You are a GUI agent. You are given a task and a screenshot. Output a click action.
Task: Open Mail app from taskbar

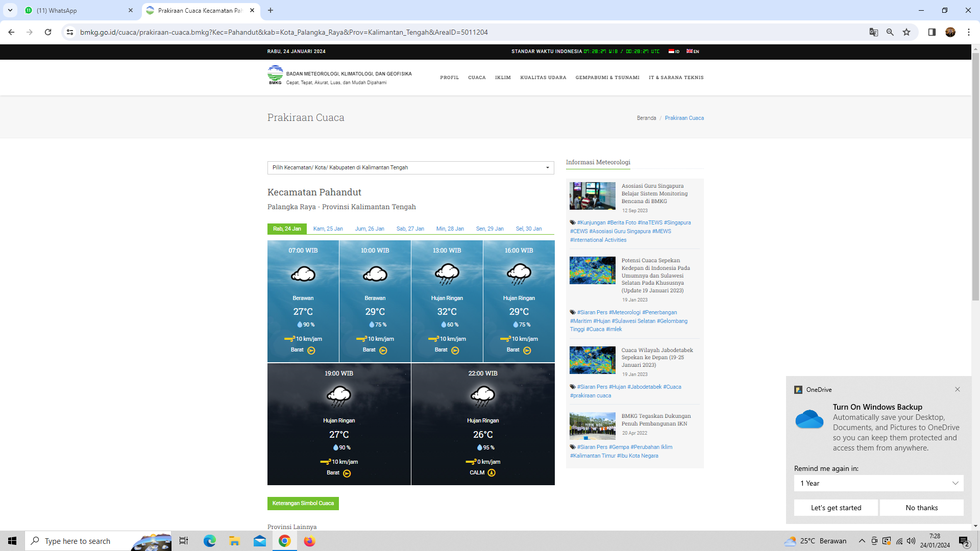pyautogui.click(x=259, y=541)
